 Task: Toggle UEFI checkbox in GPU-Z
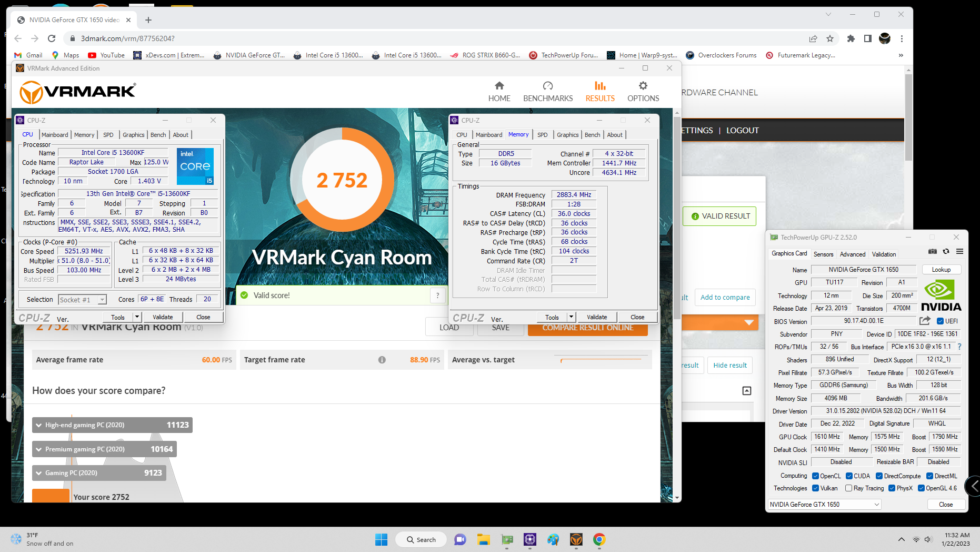pyautogui.click(x=940, y=321)
